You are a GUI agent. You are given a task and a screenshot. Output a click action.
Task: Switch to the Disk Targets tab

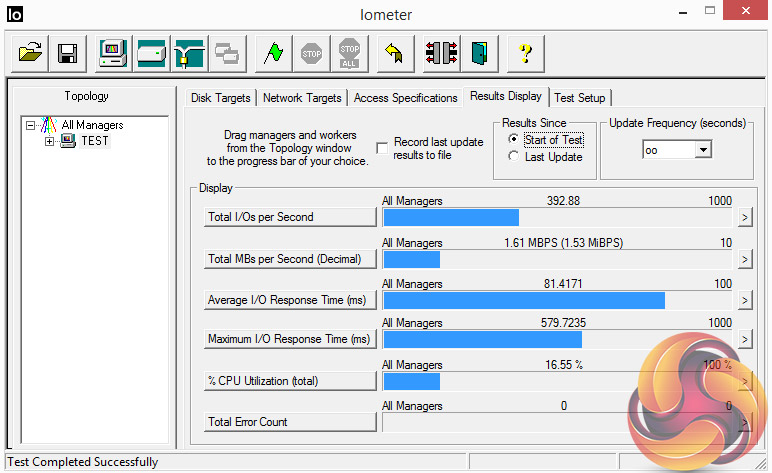(222, 98)
